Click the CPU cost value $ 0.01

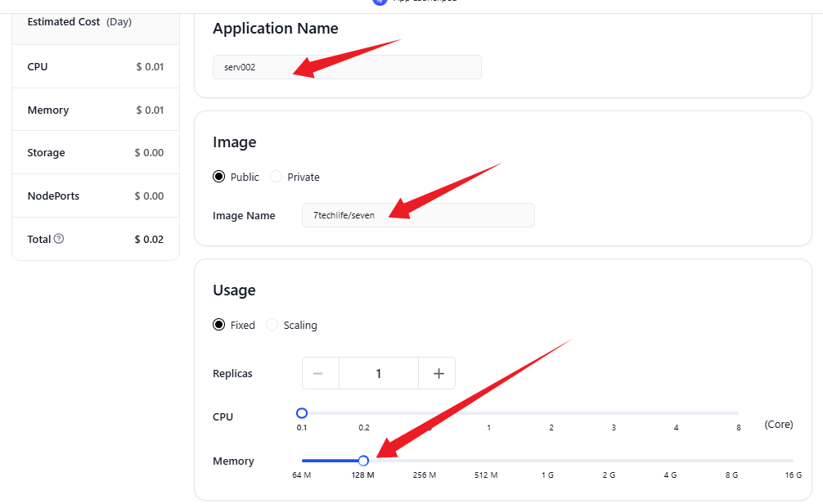tap(150, 66)
